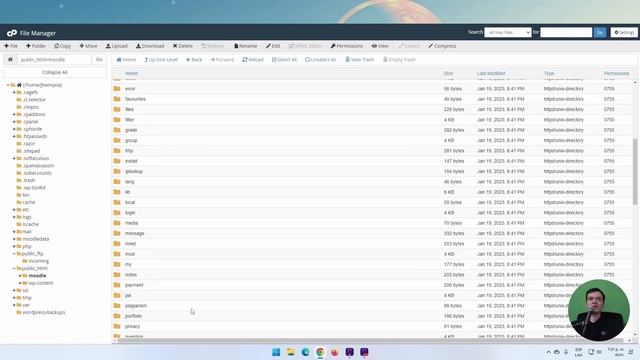Image resolution: width=640 pixels, height=360 pixels.
Task: Expand the wp-content tree folder
Action: 20,283
